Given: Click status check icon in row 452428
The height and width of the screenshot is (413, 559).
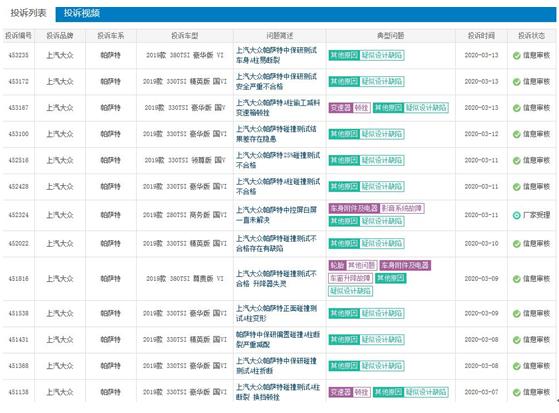Looking at the screenshot, I should 517,187.
